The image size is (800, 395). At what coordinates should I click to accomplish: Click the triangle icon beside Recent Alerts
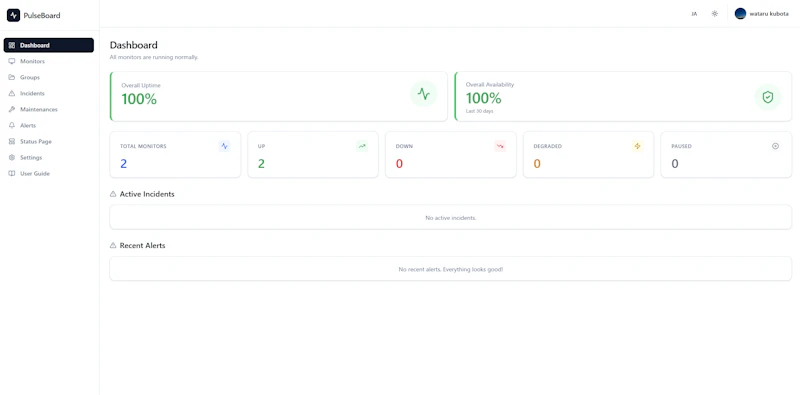(113, 245)
